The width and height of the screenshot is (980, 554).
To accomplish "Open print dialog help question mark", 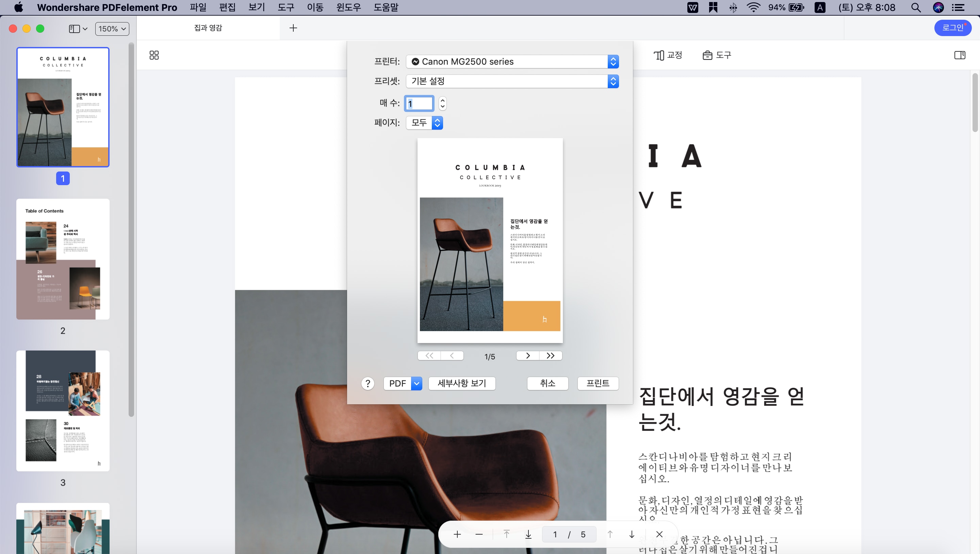I will 367,384.
